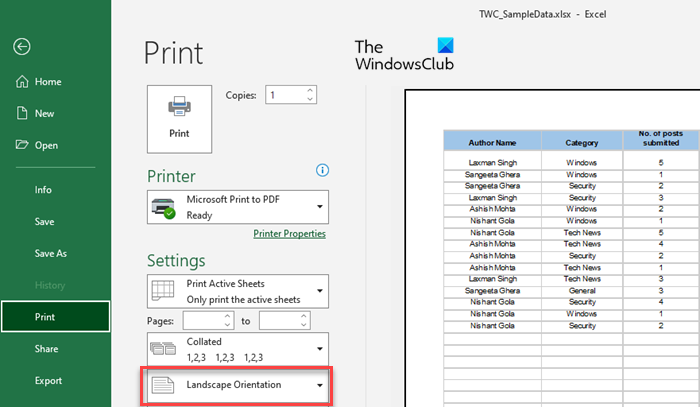This screenshot has height=407, width=700.
Task: Click 'No. of posts submitted' header in preview
Action: [661, 138]
